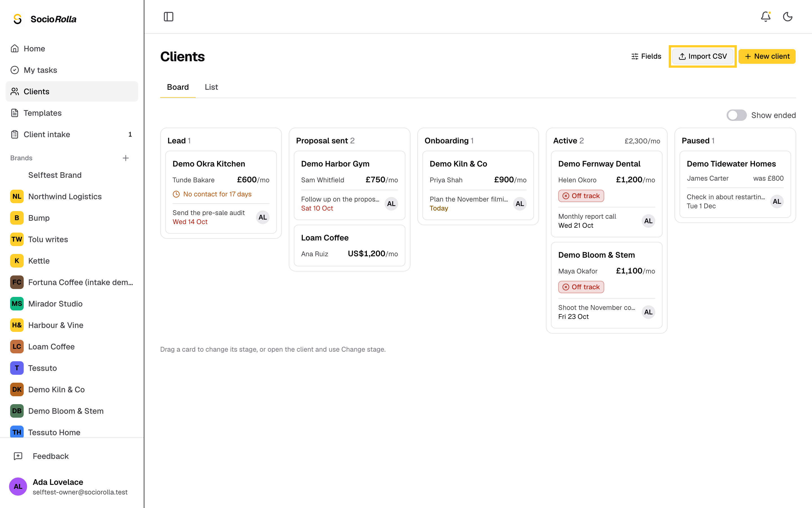Viewport: 812px width, 508px height.
Task: Click the Demo Kiln & Co DK avatar
Action: pos(17,389)
